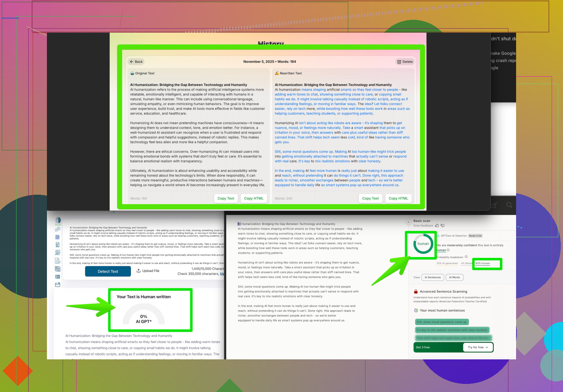Image resolution: width=563 pixels, height=392 pixels.
Task: Toggle the AI Words view
Action: (455, 277)
